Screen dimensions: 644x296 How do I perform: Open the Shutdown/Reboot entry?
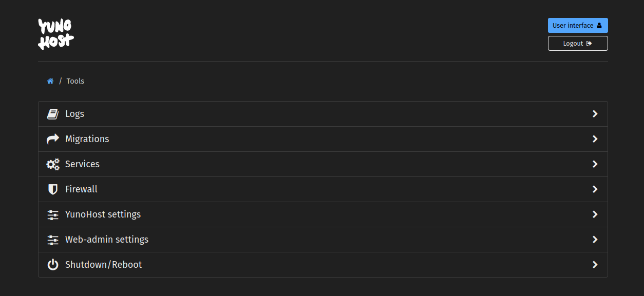point(323,265)
